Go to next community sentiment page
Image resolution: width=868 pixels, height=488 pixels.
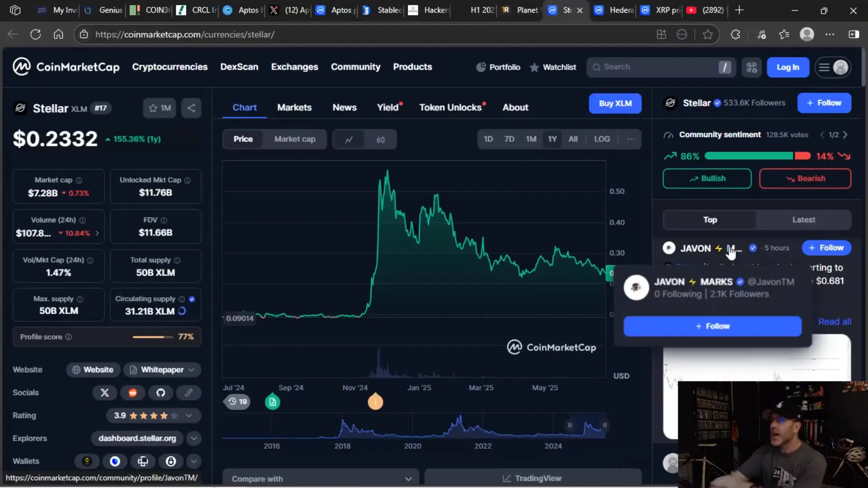coord(845,135)
